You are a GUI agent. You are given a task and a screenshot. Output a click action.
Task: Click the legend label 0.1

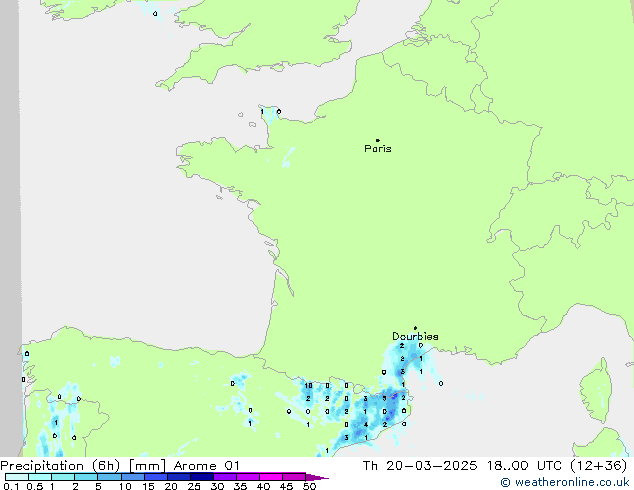11,486
